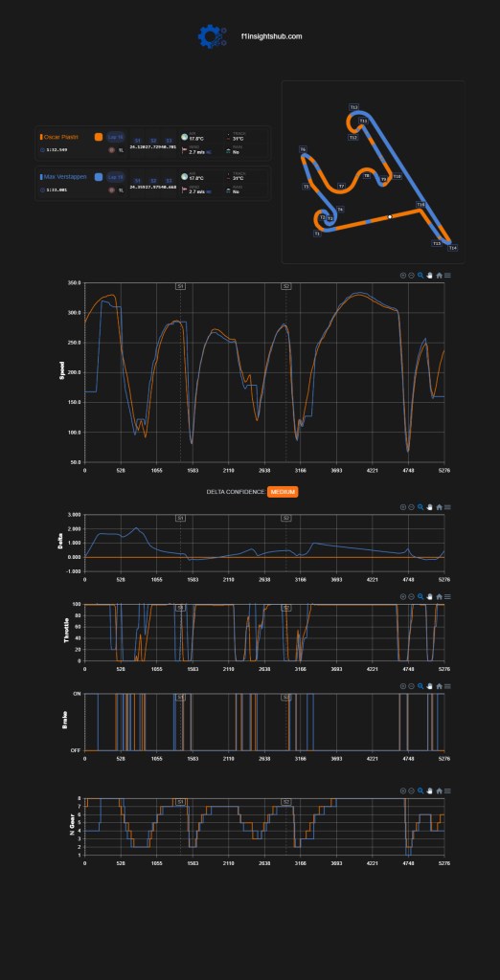Zoom in on the Speed chart
This screenshot has width=500, height=980.
(x=403, y=275)
